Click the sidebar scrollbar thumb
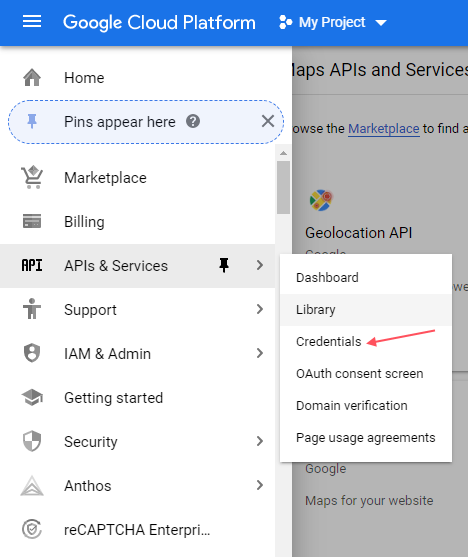Image resolution: width=468 pixels, height=557 pixels. (x=283, y=187)
